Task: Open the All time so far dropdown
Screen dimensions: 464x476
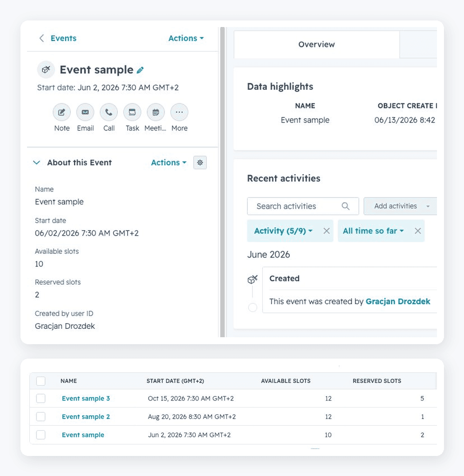Action: click(x=373, y=231)
